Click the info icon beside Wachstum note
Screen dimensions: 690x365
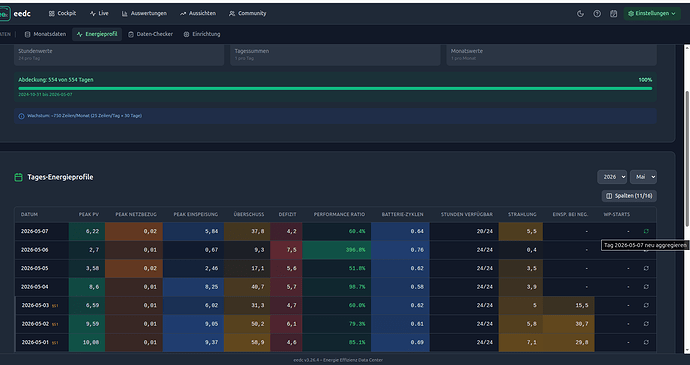point(21,116)
